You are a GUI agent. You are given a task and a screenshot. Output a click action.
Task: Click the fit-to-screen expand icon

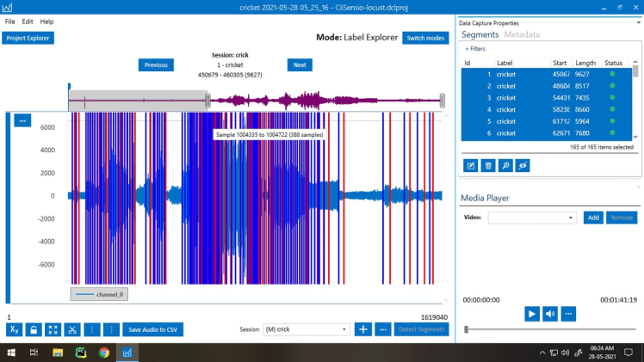click(53, 329)
